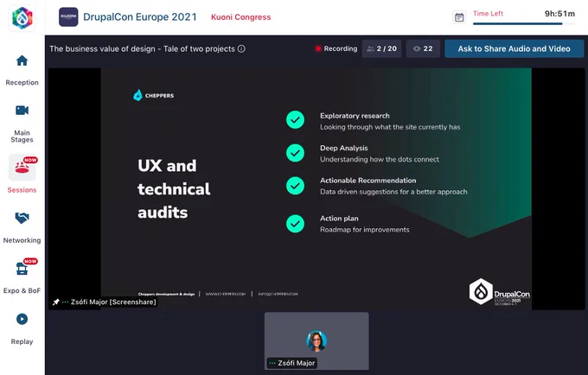Open the Replay play icon
The image size is (588, 375).
coord(22,319)
